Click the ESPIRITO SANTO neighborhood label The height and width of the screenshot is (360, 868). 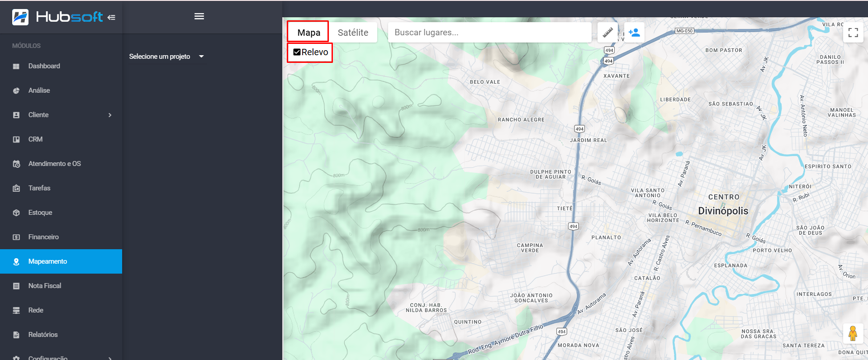coord(828,166)
